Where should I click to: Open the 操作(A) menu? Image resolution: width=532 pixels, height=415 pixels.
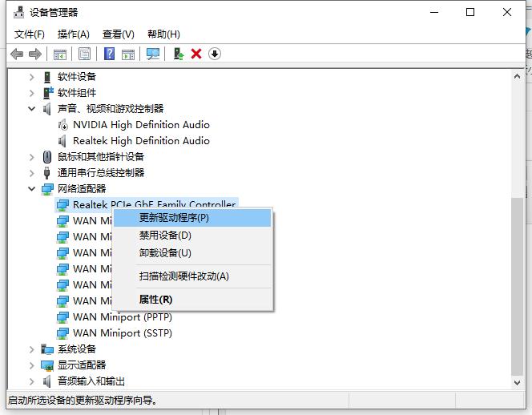pyautogui.click(x=73, y=34)
